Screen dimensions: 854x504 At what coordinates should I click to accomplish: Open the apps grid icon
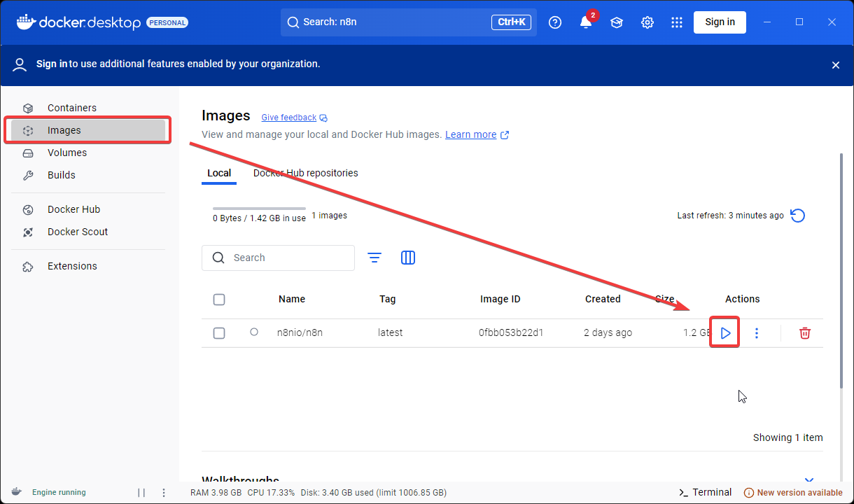tap(677, 22)
